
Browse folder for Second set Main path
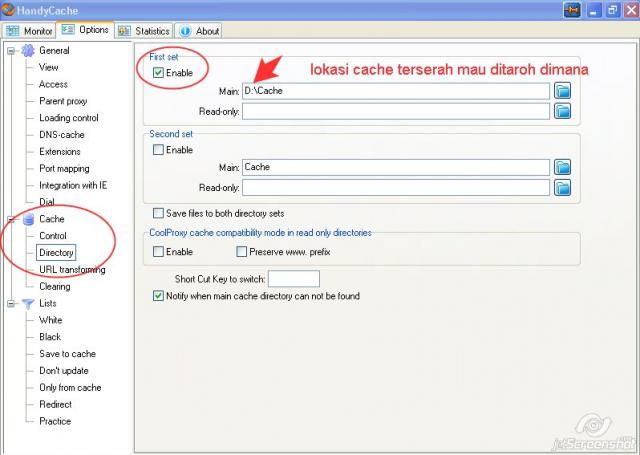tap(562, 167)
